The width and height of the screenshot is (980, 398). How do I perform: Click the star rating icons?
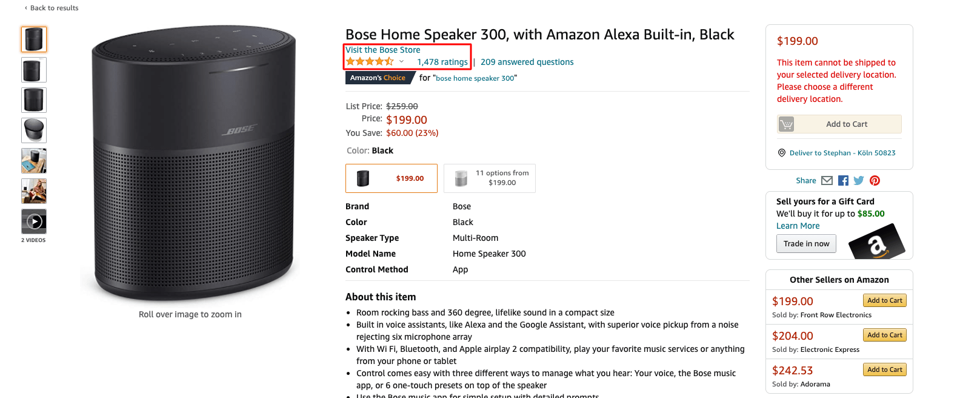tap(370, 62)
